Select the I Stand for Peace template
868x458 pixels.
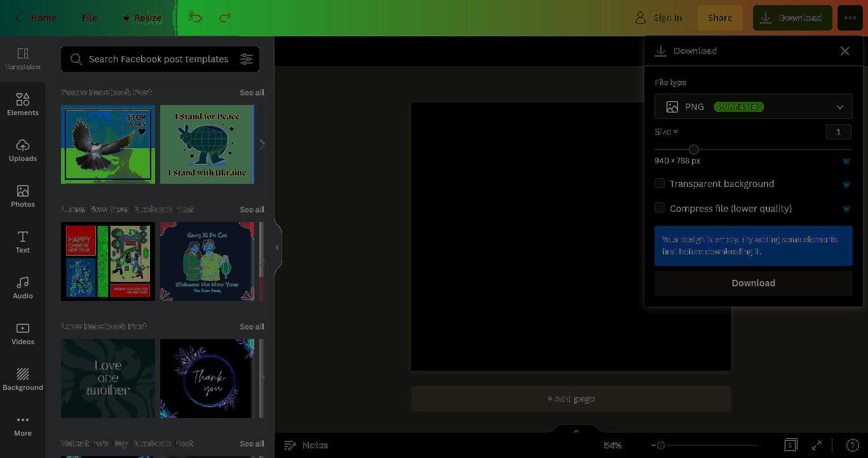click(x=207, y=144)
